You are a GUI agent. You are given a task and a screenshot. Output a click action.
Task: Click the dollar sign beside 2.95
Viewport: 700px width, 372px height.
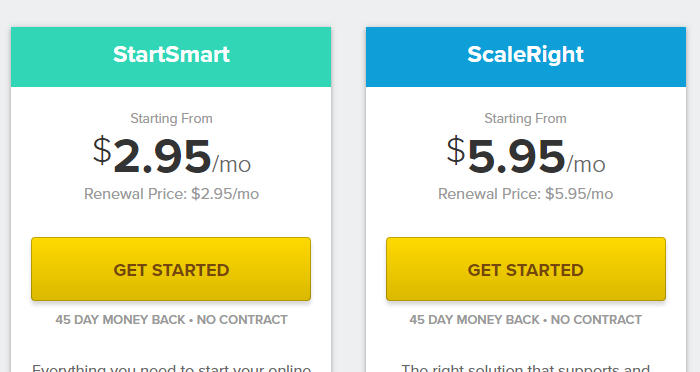click(102, 150)
